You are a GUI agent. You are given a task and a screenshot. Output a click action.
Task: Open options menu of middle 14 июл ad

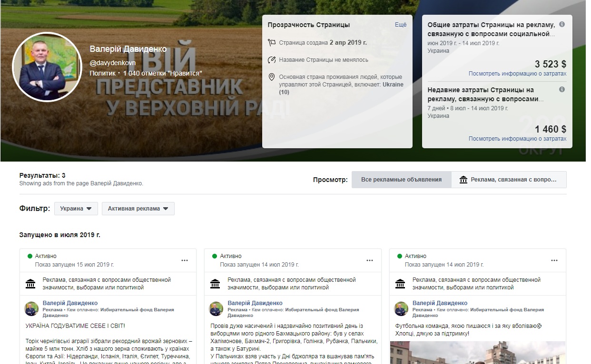coord(370,260)
